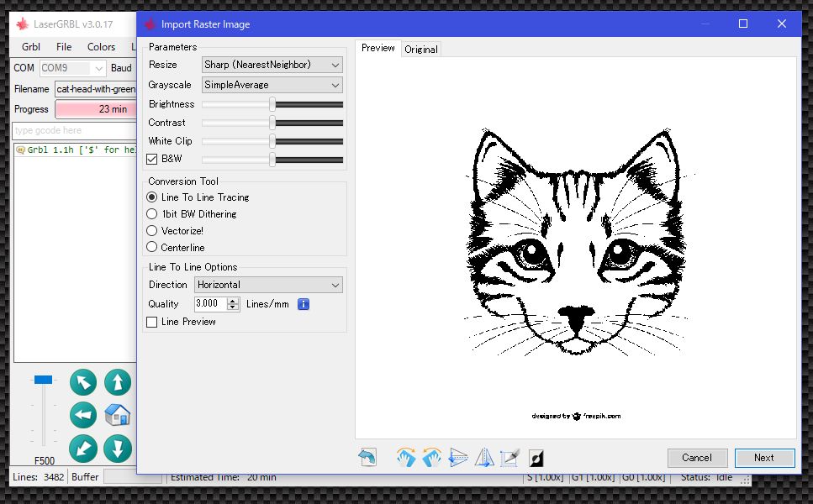
Task: Jog laser diagonally up-left
Action: (x=83, y=382)
